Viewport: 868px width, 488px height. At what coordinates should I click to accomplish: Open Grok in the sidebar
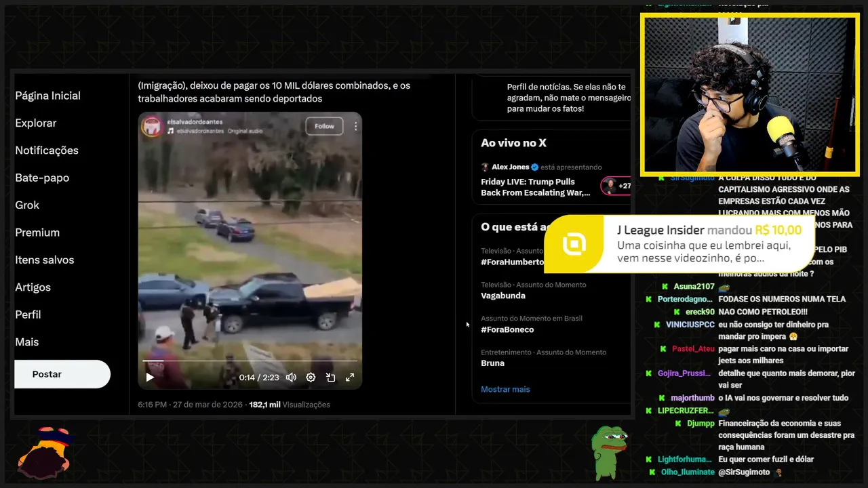(x=27, y=205)
